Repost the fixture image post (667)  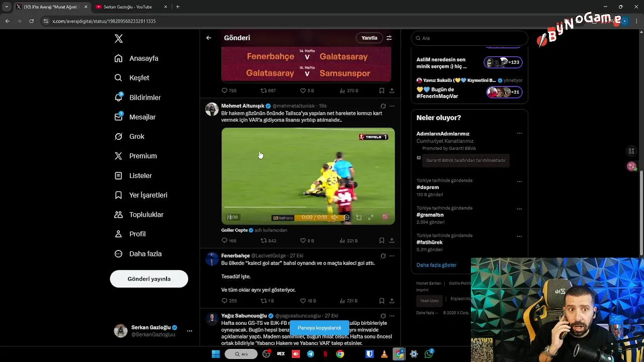click(268, 90)
